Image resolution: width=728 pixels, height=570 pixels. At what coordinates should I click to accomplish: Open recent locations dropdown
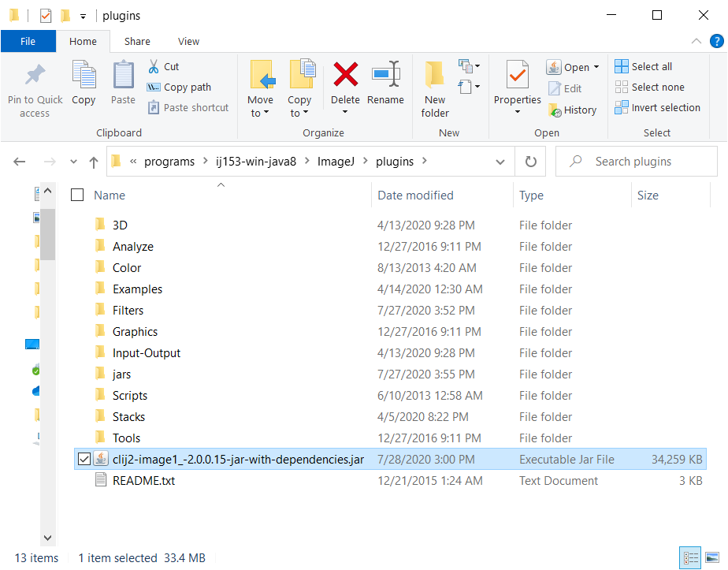click(x=73, y=162)
